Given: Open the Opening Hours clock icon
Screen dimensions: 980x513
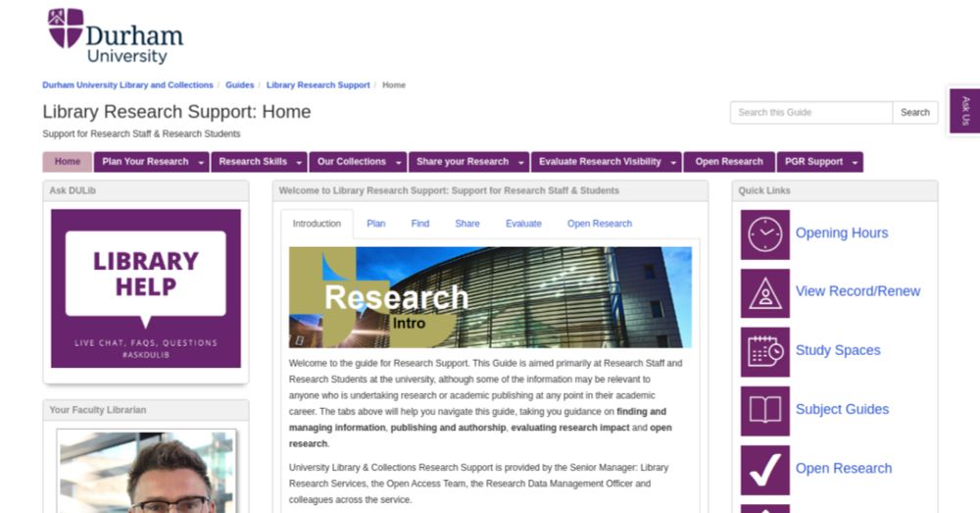Looking at the screenshot, I should tap(765, 234).
